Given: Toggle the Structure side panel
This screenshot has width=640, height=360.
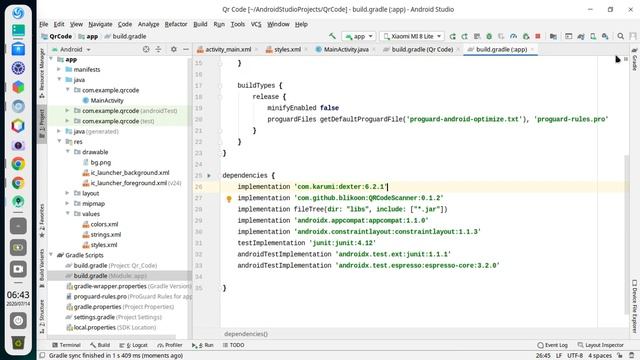Looking at the screenshot, I should [x=42, y=317].
